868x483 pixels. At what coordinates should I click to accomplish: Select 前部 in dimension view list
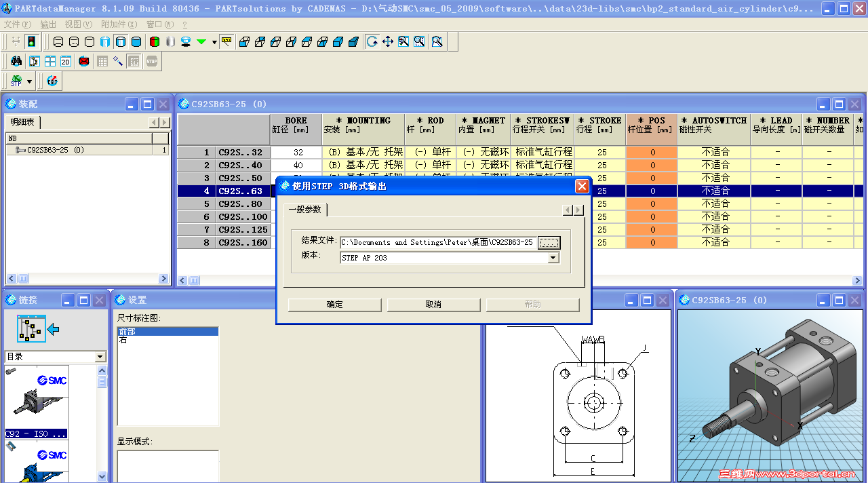pyautogui.click(x=168, y=332)
